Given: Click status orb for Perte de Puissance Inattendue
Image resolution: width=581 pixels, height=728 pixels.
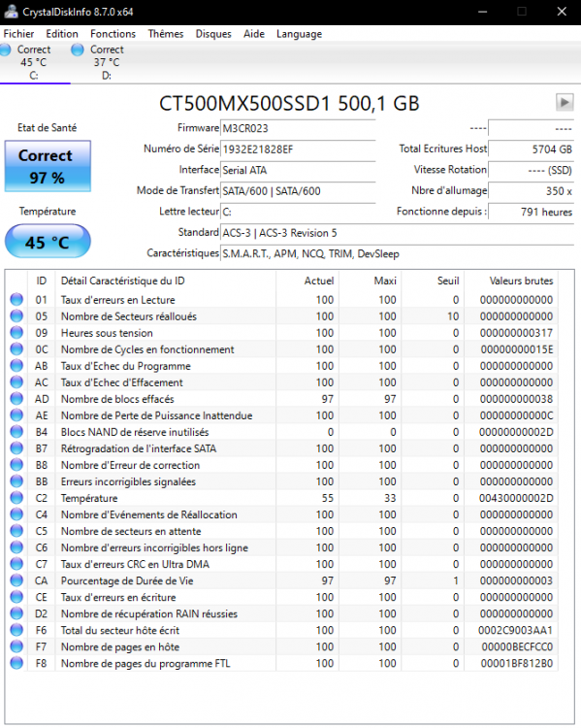Looking at the screenshot, I should coord(16,415).
